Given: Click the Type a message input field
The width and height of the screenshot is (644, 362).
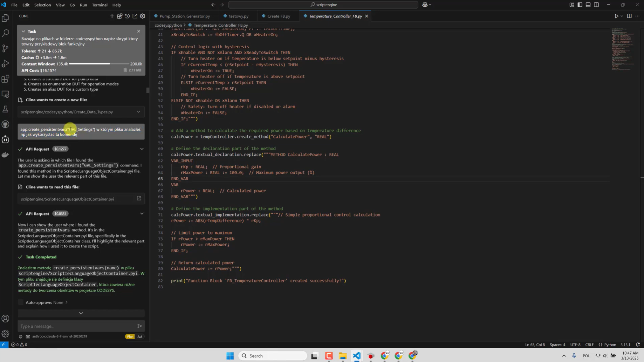Looking at the screenshot, I should (x=76, y=326).
